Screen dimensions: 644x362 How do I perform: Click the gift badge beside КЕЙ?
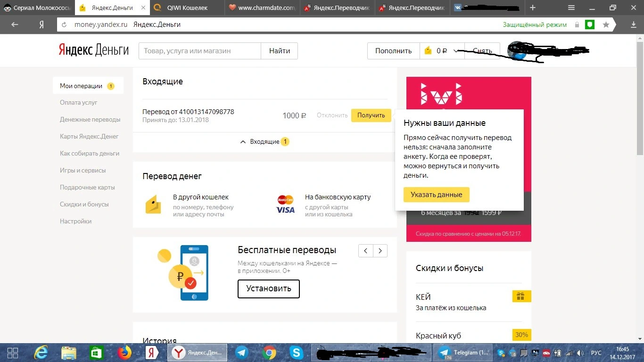[521, 296]
